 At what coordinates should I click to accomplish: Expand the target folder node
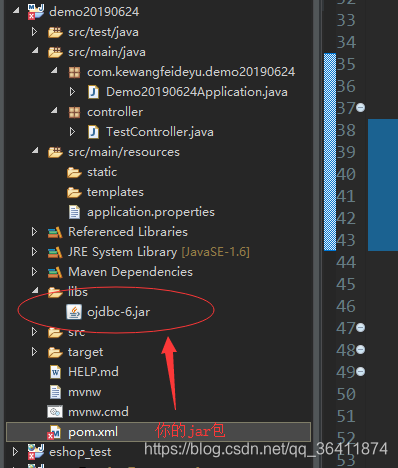click(x=34, y=352)
